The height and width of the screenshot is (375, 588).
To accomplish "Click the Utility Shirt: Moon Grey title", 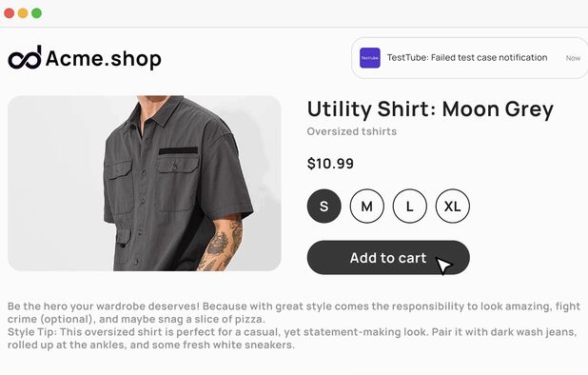I will click(430, 109).
